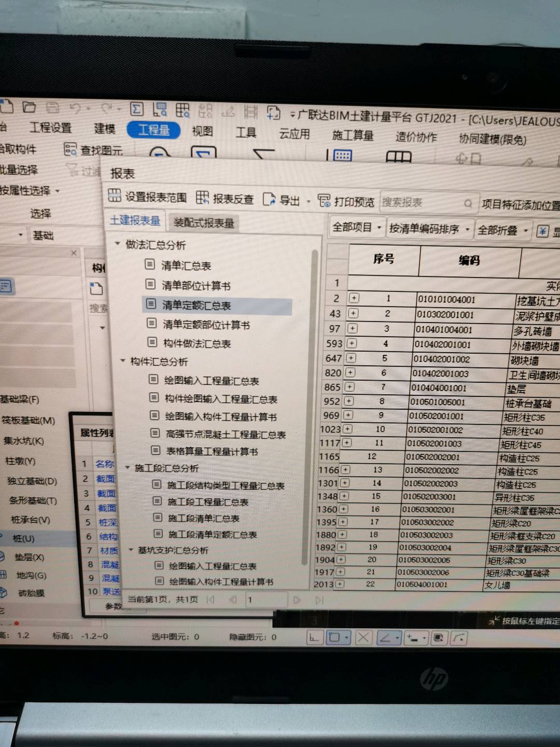Open the 工程设置 ribbon tab
560x747 pixels.
(50, 128)
